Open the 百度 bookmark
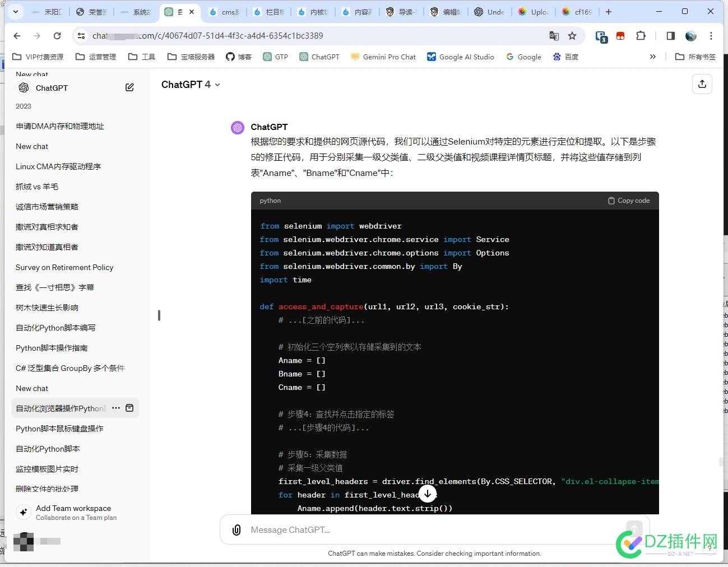Image resolution: width=728 pixels, height=567 pixels. [x=565, y=57]
